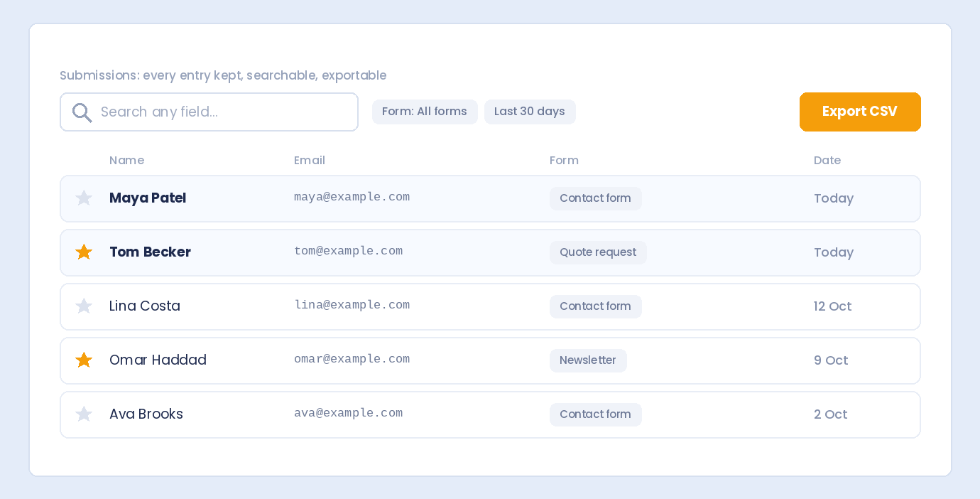Click Contact form tag in Maya Patel row
The image size is (980, 499).
pyautogui.click(x=595, y=198)
